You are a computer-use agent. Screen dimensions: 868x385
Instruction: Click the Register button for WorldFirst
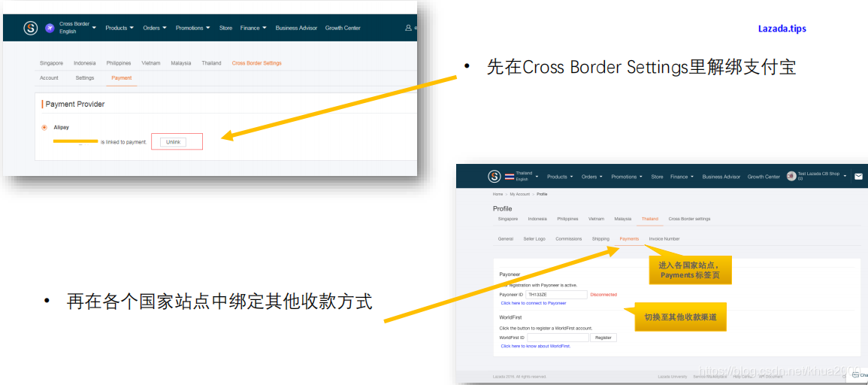click(603, 338)
